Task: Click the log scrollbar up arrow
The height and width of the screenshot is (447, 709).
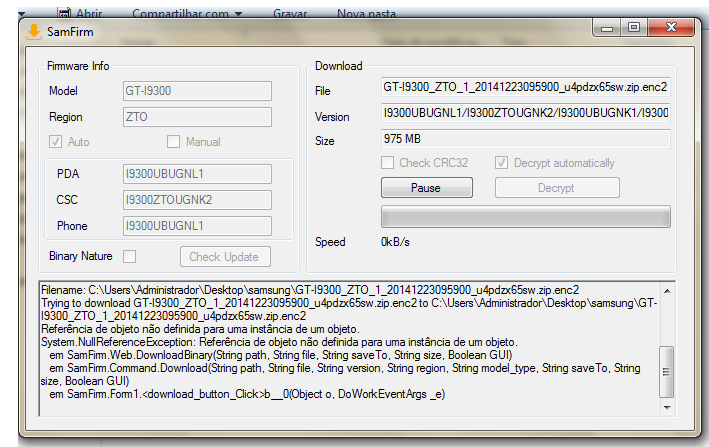Action: point(667,291)
